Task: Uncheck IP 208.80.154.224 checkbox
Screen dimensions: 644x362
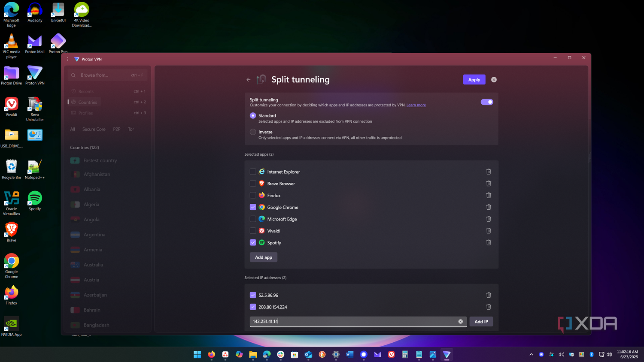Action: point(253,307)
